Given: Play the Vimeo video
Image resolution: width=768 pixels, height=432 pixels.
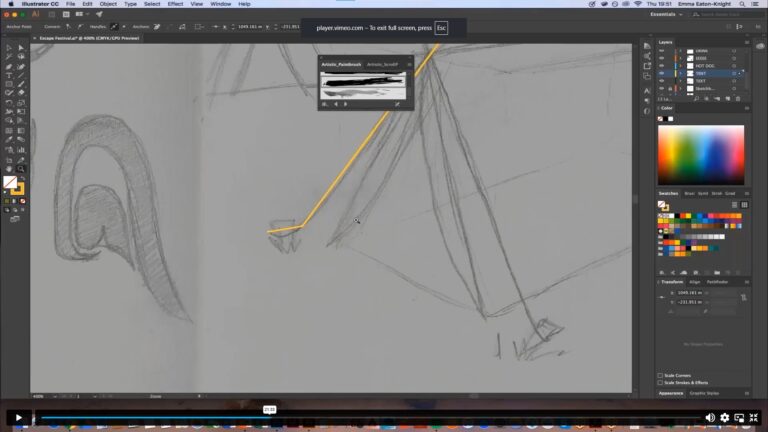Looking at the screenshot, I should (18, 418).
